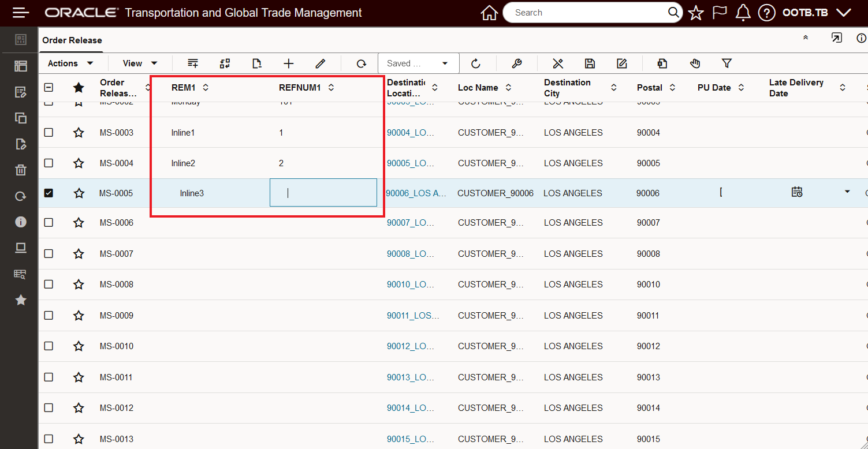Open the View menu
This screenshot has width=868, height=449.
point(140,63)
